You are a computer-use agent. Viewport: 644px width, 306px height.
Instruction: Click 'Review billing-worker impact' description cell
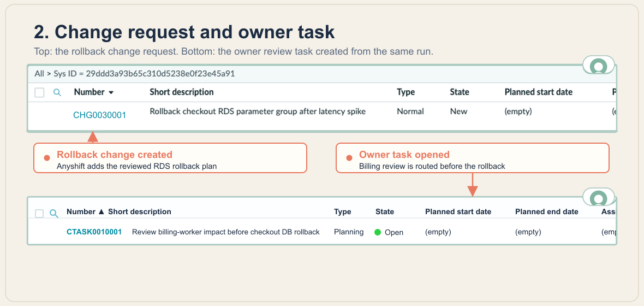point(225,232)
